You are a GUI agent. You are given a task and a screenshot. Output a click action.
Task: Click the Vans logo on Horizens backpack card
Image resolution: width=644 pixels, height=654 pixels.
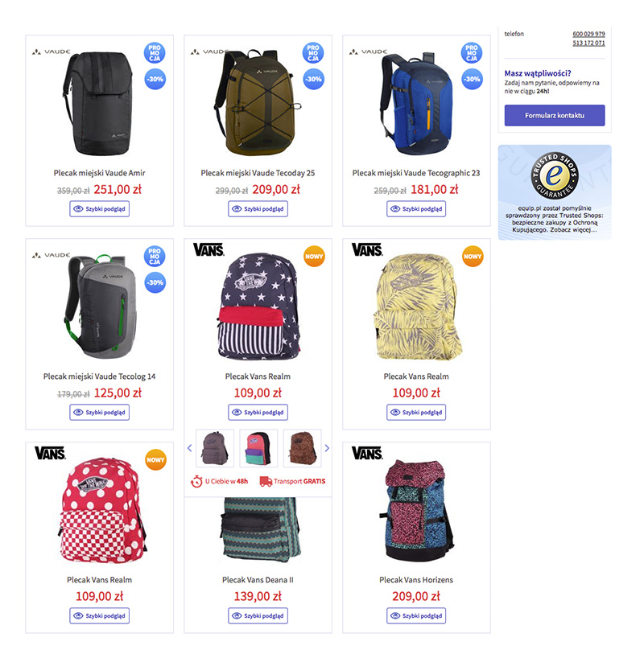(x=367, y=453)
